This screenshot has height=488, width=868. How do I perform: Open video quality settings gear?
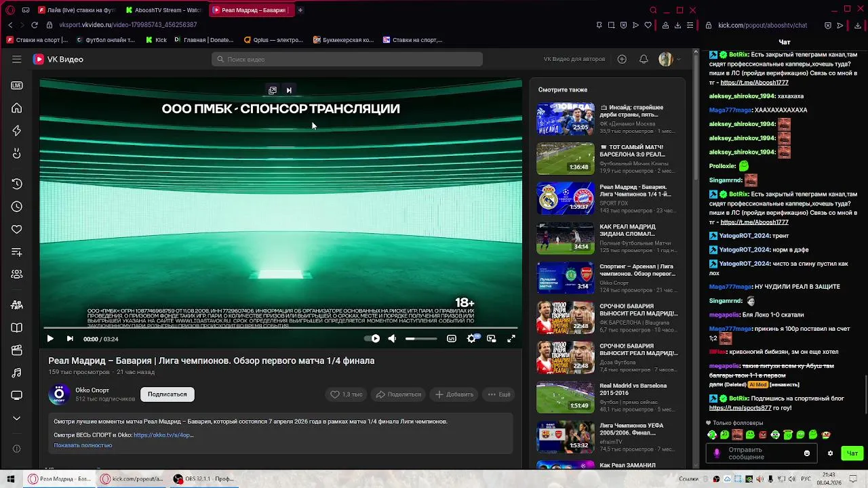pyautogui.click(x=472, y=338)
